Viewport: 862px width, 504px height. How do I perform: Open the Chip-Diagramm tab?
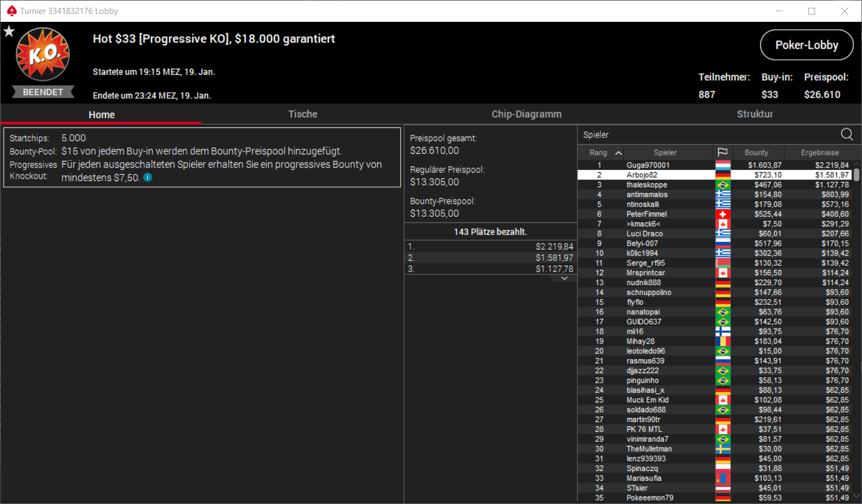527,114
